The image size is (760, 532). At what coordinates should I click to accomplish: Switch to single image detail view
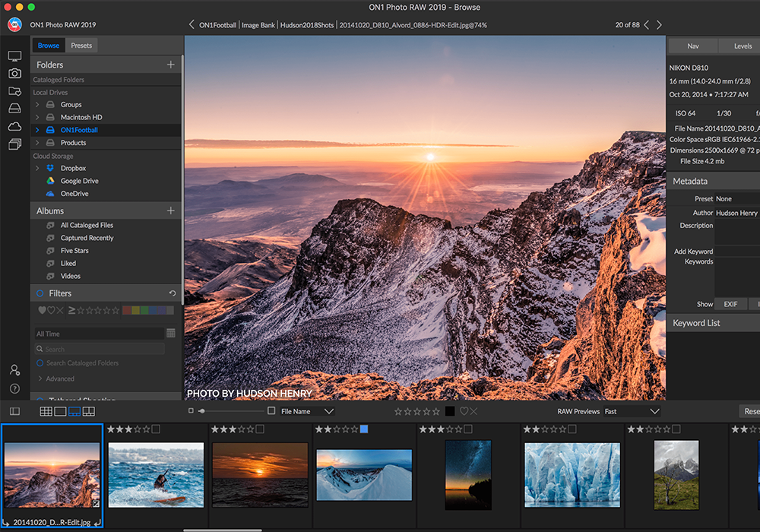(x=60, y=411)
